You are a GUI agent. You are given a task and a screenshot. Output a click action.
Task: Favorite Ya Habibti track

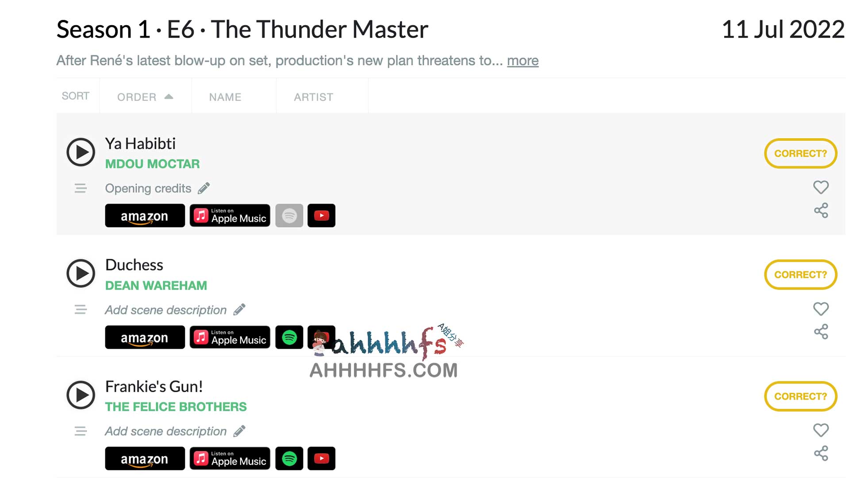[821, 188]
